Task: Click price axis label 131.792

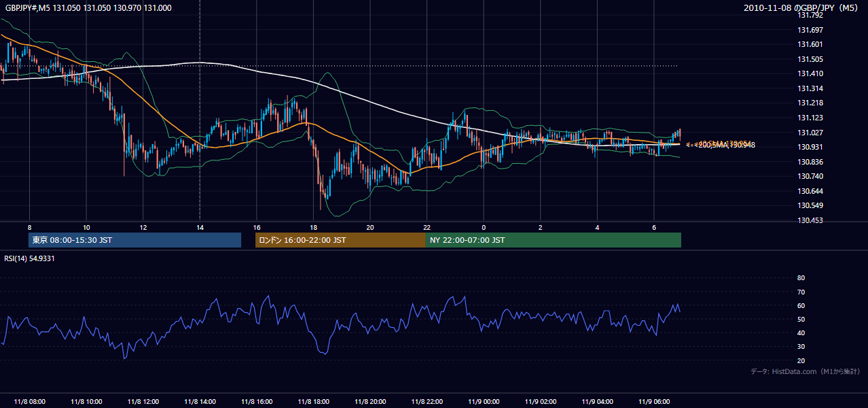Action: pos(810,15)
